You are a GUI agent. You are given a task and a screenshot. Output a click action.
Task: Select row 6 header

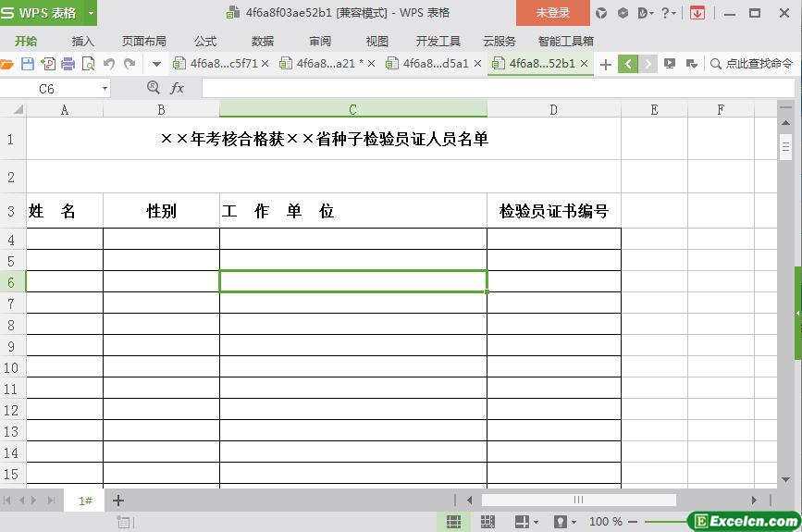pyautogui.click(x=12, y=282)
